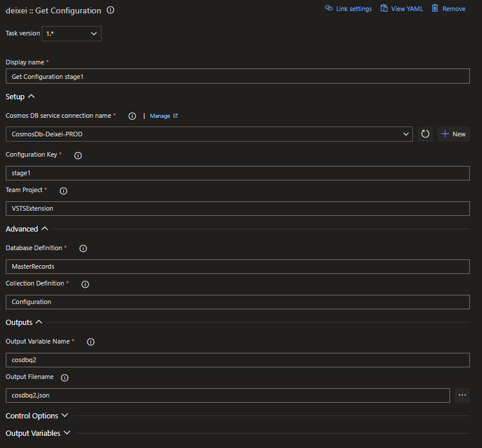
Task: Open the Manage service connection link
Action: point(164,116)
